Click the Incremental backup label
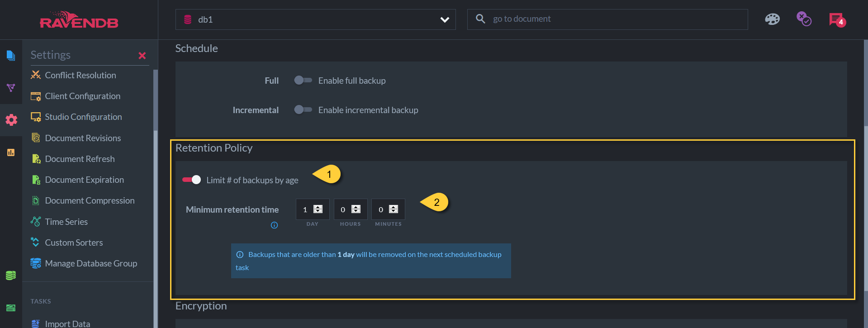 pos(256,110)
